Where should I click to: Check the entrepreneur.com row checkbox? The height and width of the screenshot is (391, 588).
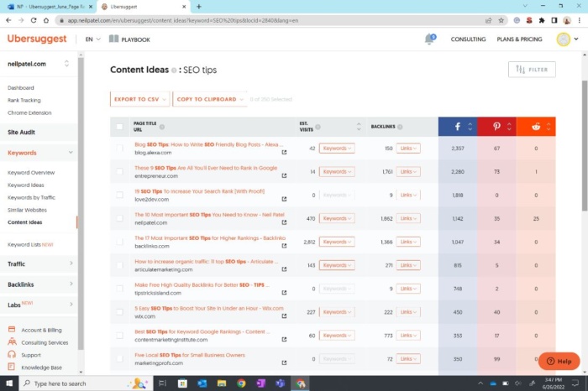pyautogui.click(x=119, y=171)
